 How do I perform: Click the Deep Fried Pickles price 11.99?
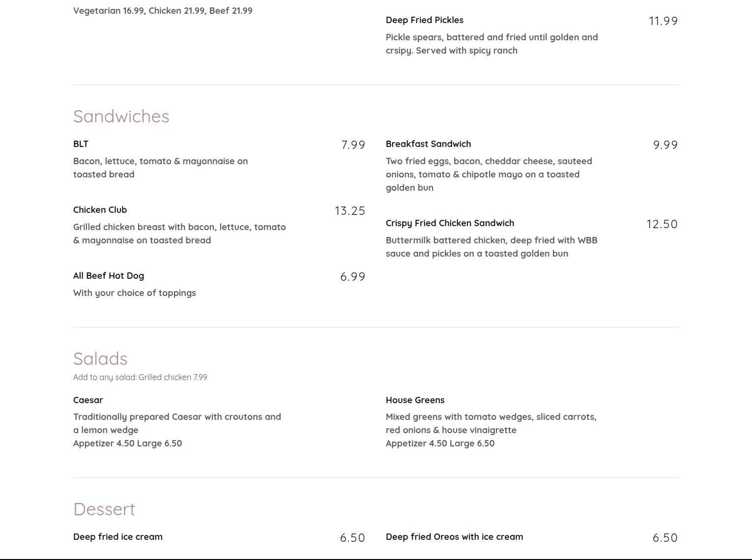coord(664,21)
